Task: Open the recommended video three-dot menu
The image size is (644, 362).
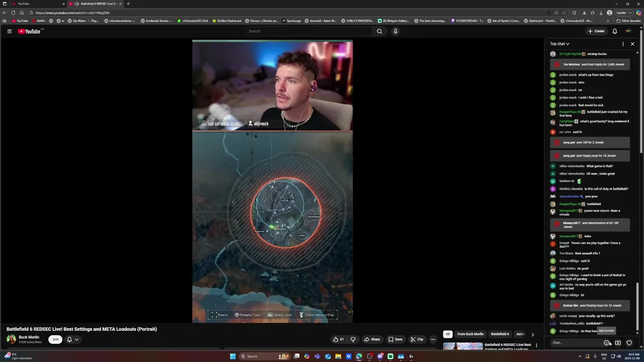Action: [536, 345]
